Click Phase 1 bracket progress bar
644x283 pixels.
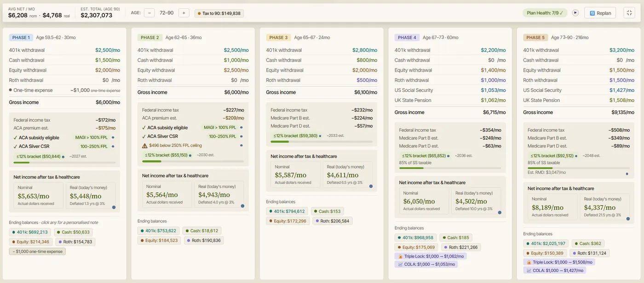click(x=64, y=162)
